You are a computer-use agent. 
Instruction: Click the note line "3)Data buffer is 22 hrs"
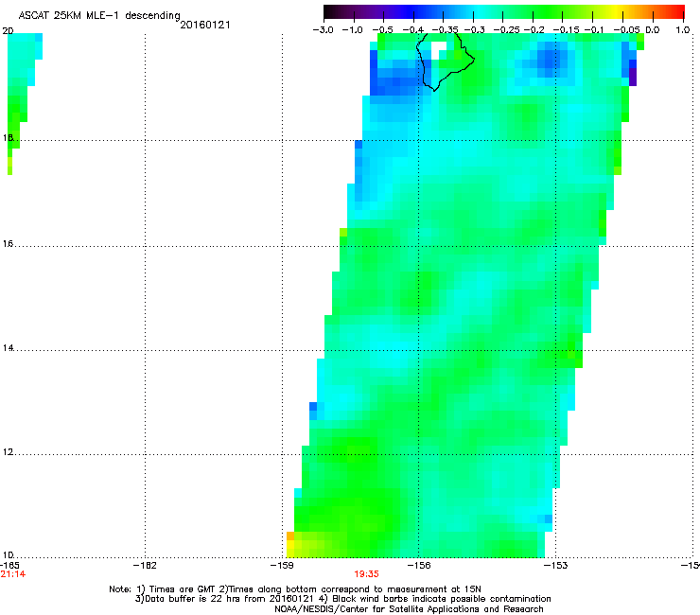point(342,599)
